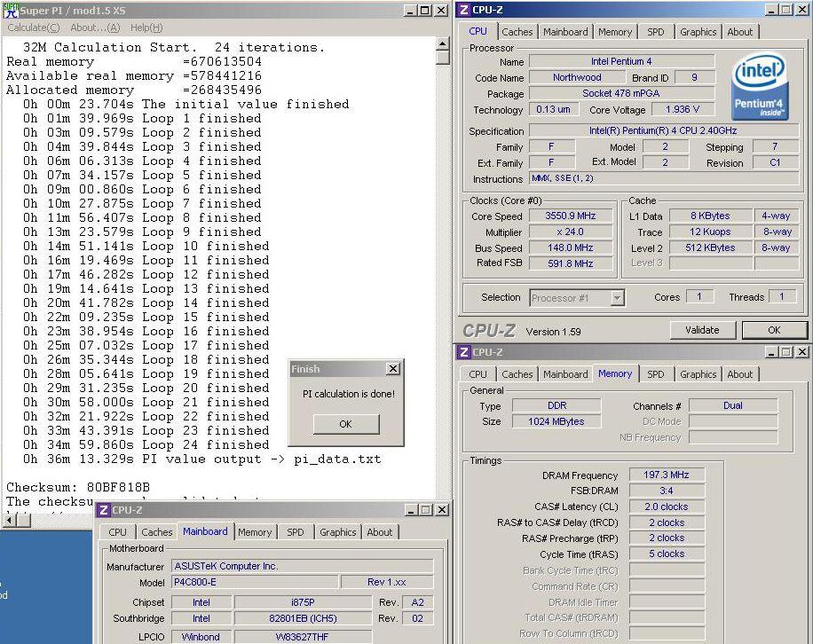Click the Channels # value Dual
Image resolution: width=813 pixels, height=644 pixels.
point(732,405)
